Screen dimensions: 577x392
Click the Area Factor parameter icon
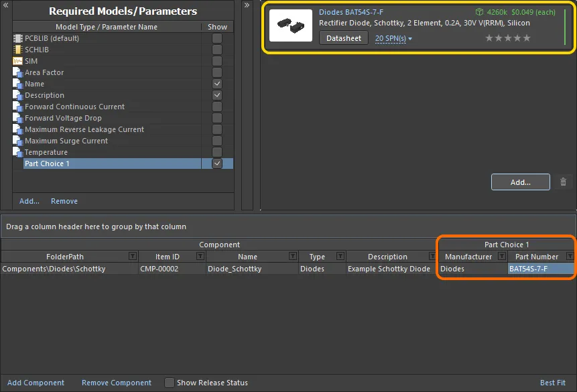coord(17,72)
